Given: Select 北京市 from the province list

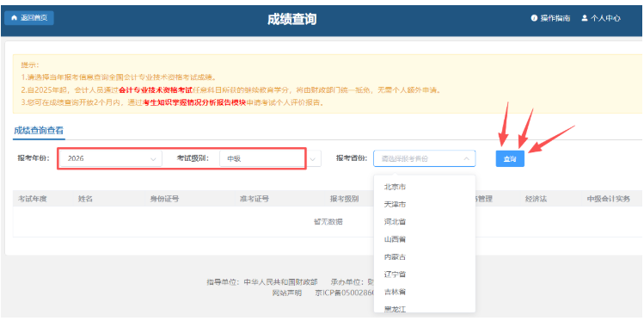Looking at the screenshot, I should [x=424, y=187].
